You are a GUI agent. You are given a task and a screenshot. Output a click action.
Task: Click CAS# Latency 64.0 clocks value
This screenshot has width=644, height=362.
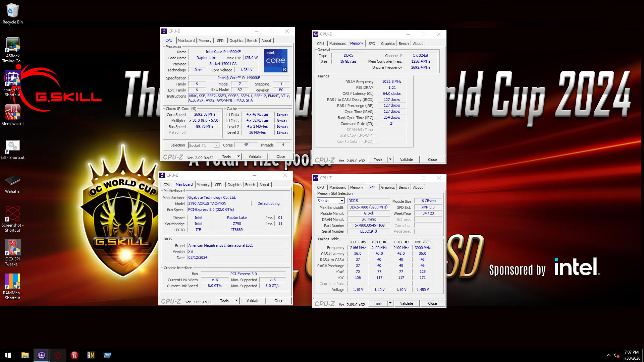[392, 94]
